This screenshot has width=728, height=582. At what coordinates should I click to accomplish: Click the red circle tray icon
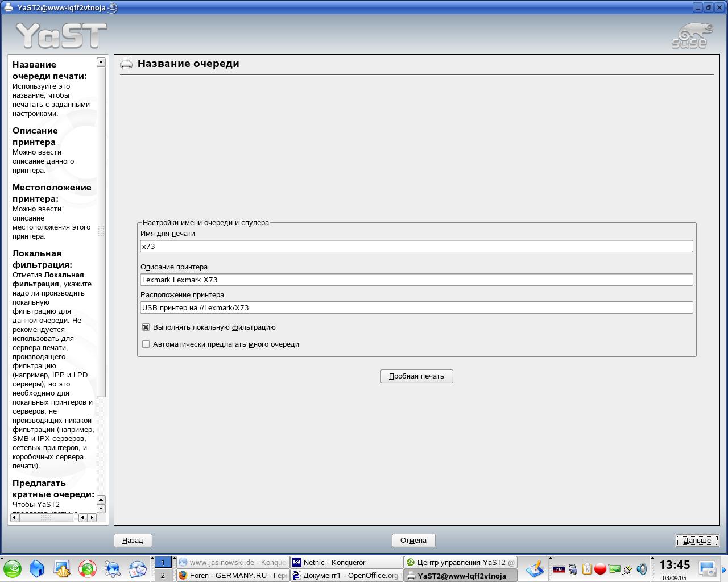coord(600,569)
